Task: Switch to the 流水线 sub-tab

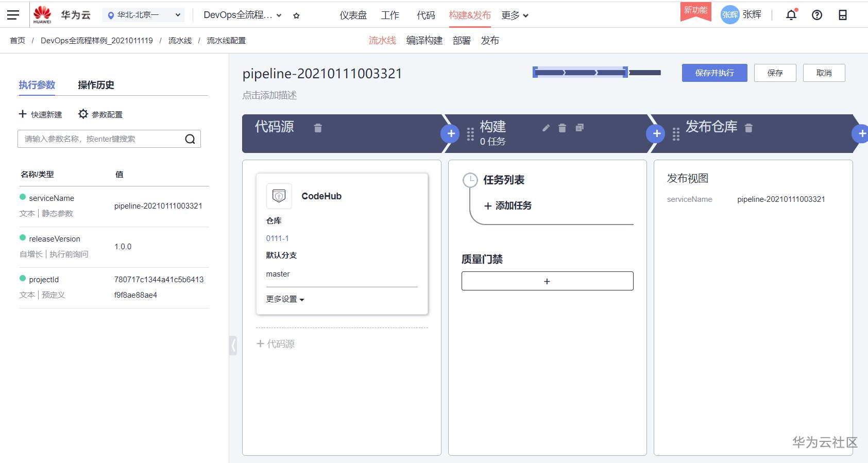Action: 382,41
